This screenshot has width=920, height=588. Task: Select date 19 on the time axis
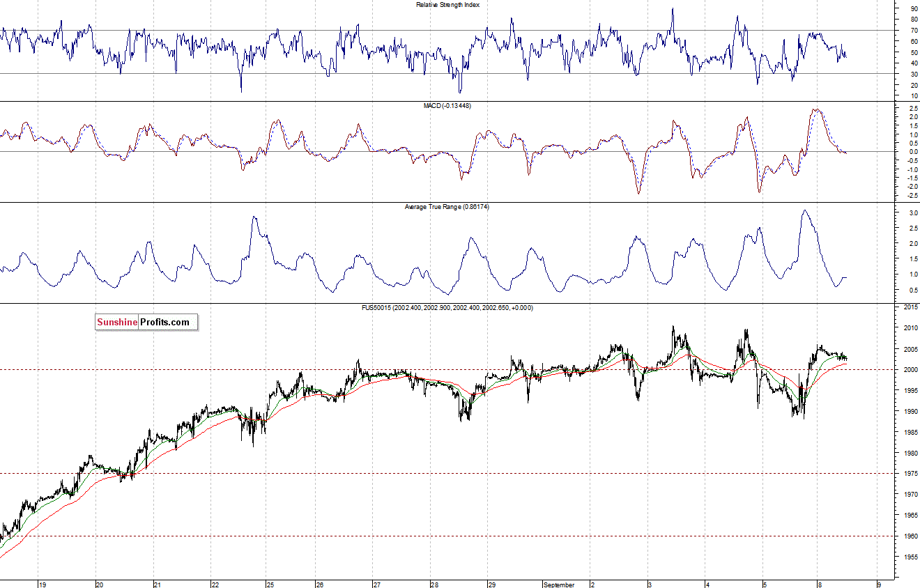point(43,585)
